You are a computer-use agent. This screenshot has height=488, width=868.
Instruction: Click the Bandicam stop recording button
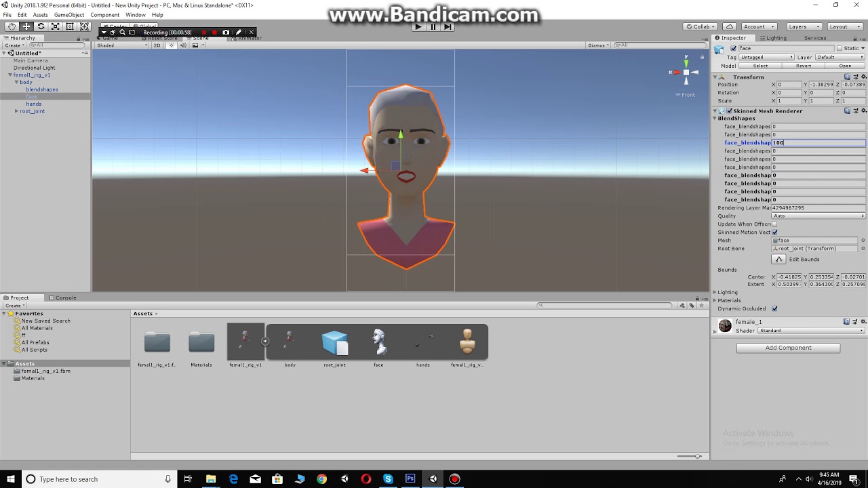point(214,33)
